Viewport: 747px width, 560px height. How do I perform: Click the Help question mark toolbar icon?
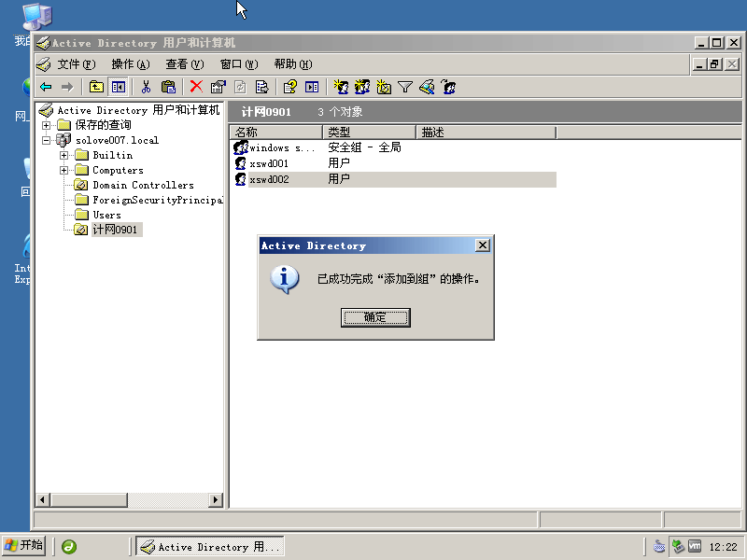point(289,87)
